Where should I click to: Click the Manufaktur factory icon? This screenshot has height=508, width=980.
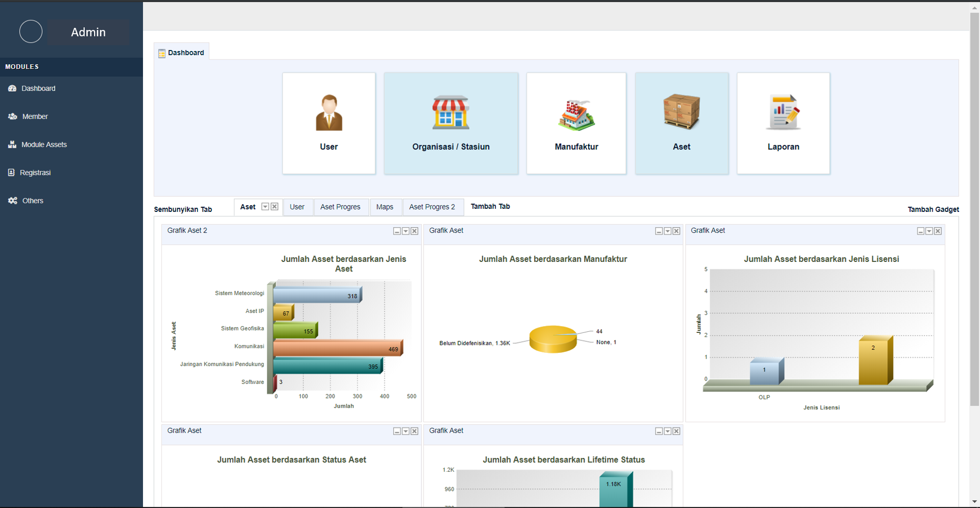tap(576, 114)
